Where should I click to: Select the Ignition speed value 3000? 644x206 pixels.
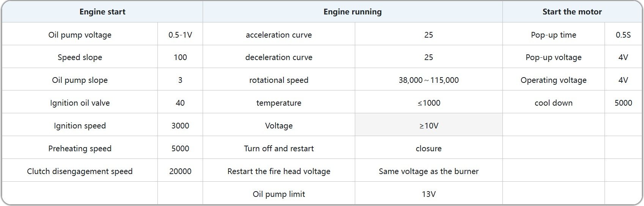[180, 126]
